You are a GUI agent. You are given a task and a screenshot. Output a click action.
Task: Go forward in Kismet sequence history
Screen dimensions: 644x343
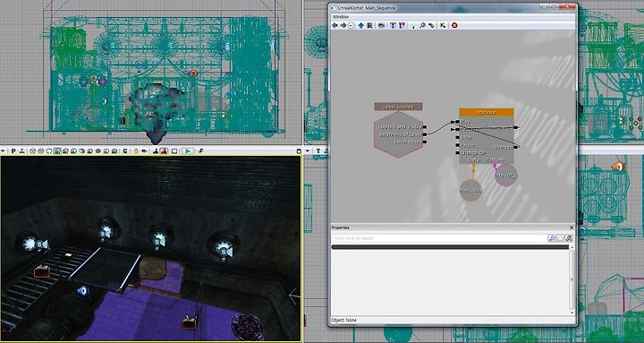(343, 25)
